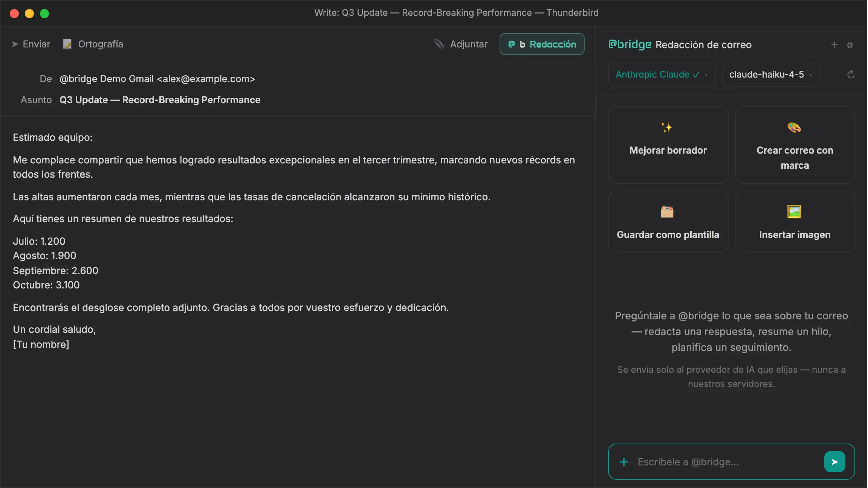Click the 'Septiembre: 2.600' line
The width and height of the screenshot is (868, 488).
(55, 271)
